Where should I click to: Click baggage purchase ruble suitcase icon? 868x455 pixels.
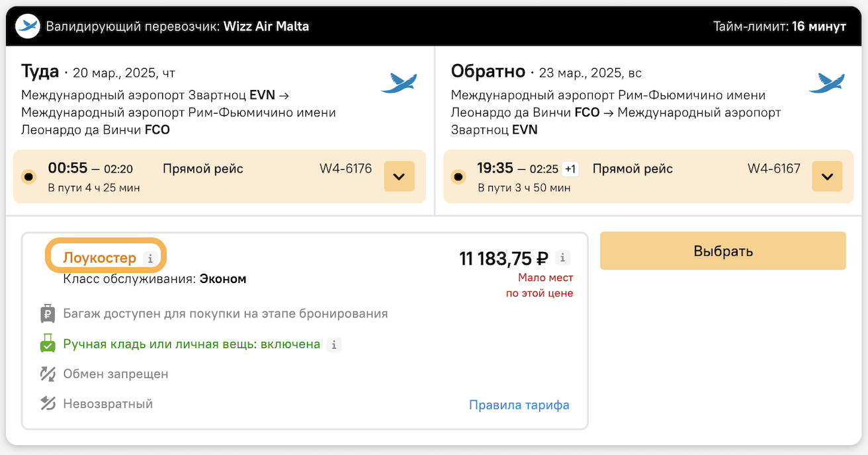(48, 313)
